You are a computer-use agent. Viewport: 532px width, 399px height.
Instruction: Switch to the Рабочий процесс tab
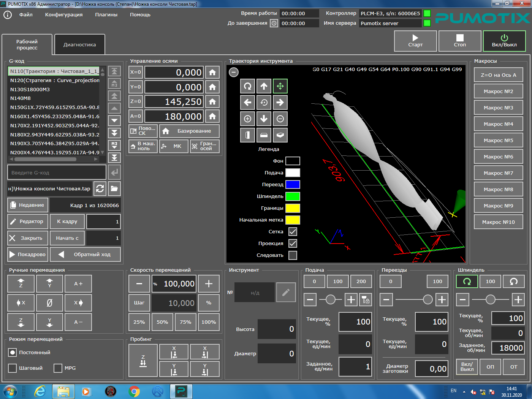pos(27,44)
